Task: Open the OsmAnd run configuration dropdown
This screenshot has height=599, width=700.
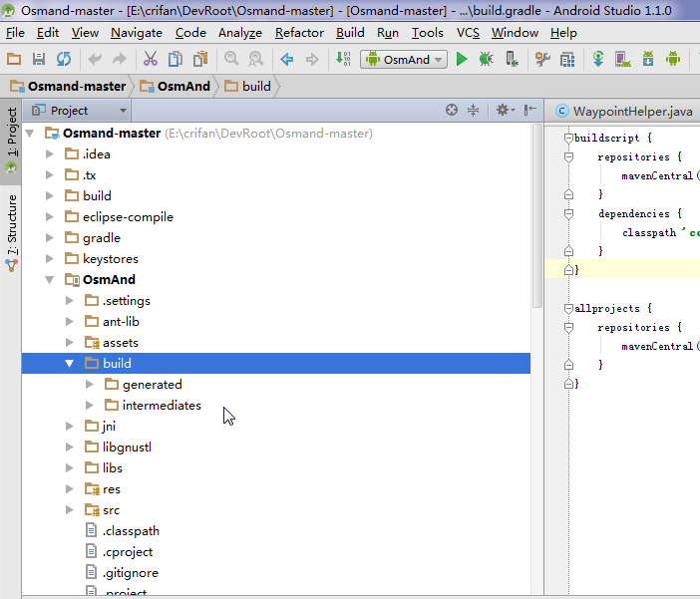Action: pyautogui.click(x=404, y=59)
